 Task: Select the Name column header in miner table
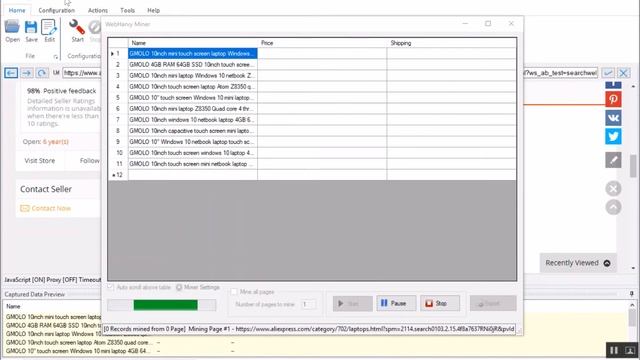[x=193, y=43]
